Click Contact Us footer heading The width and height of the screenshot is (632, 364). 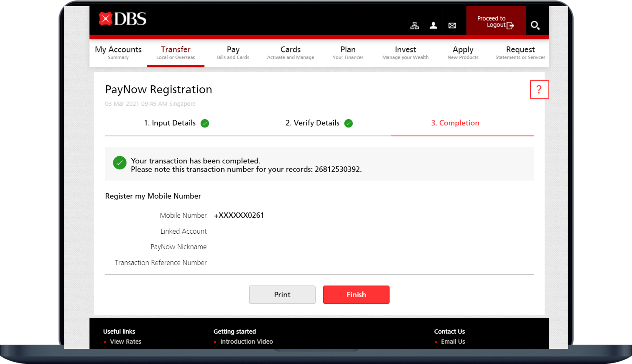click(x=449, y=331)
